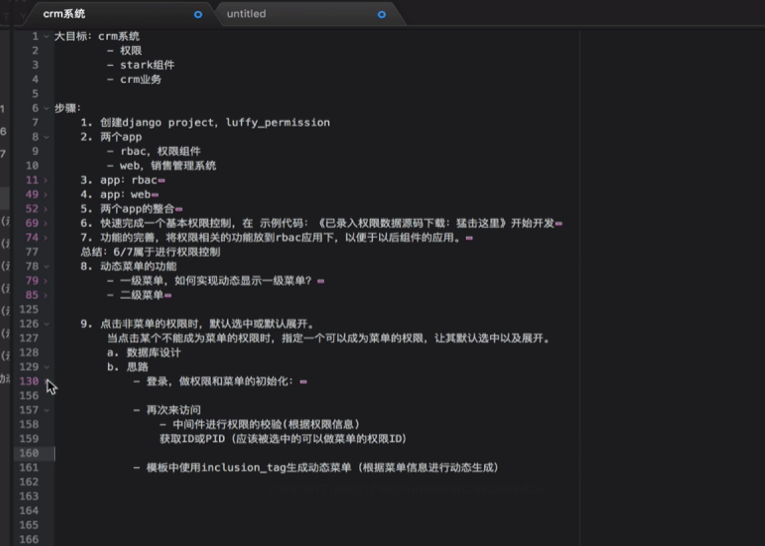765x546 pixels.
Task: Click the line 127 '当点击某个不能成为菜单的权限时' text
Action: point(328,338)
